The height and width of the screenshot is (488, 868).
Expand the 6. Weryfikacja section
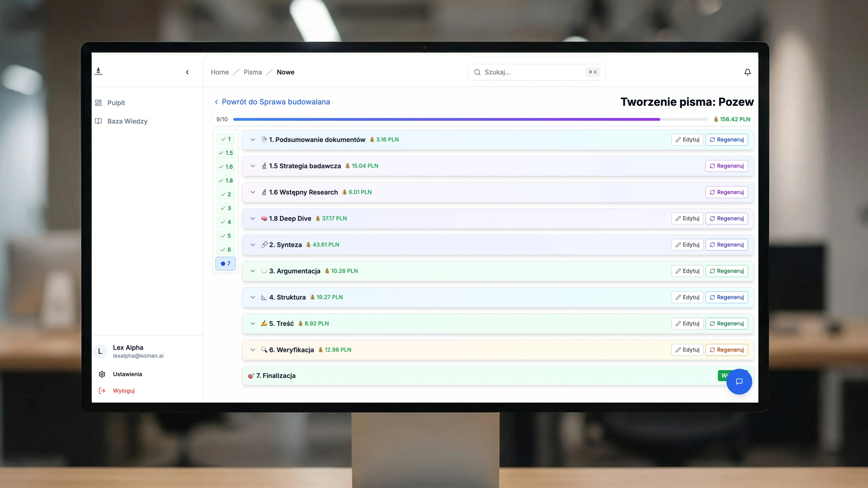(x=253, y=350)
